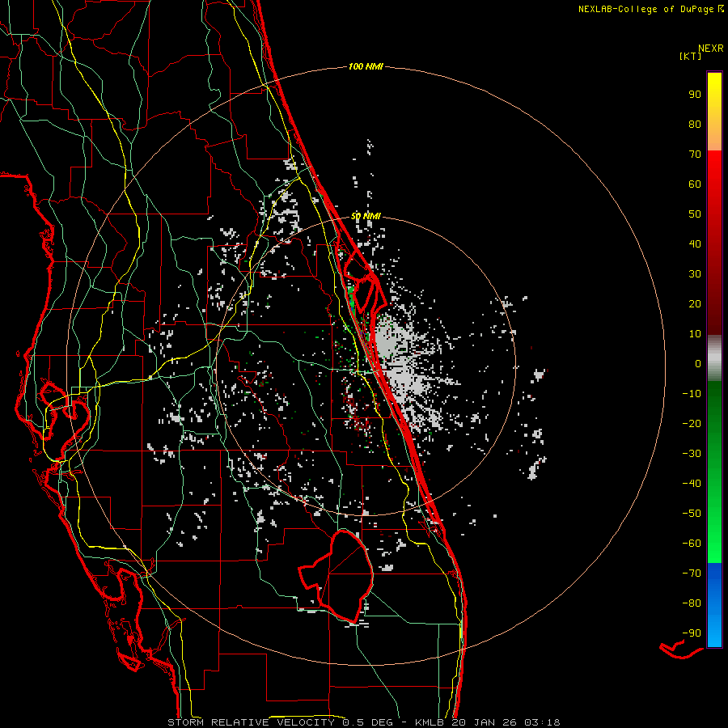Click the 0 value on velocity scale
This screenshot has width=728, height=728.
698,363
